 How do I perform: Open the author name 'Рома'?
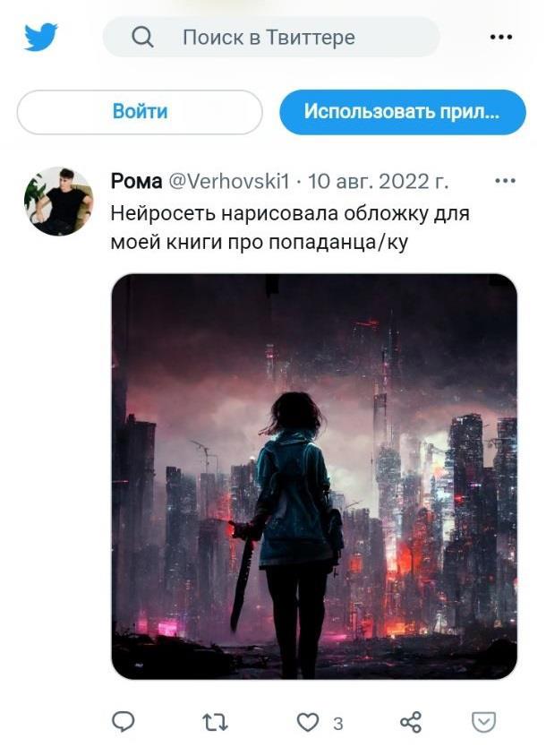136,181
